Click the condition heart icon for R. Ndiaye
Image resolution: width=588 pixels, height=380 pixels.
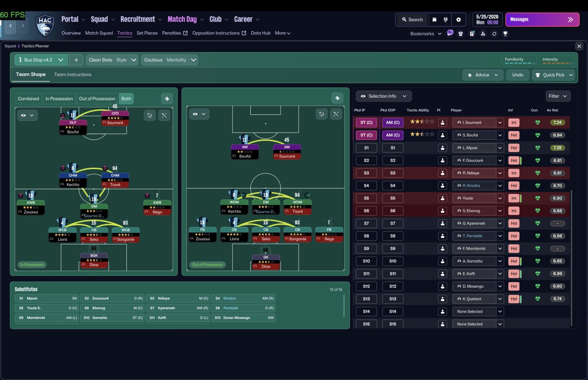click(537, 173)
